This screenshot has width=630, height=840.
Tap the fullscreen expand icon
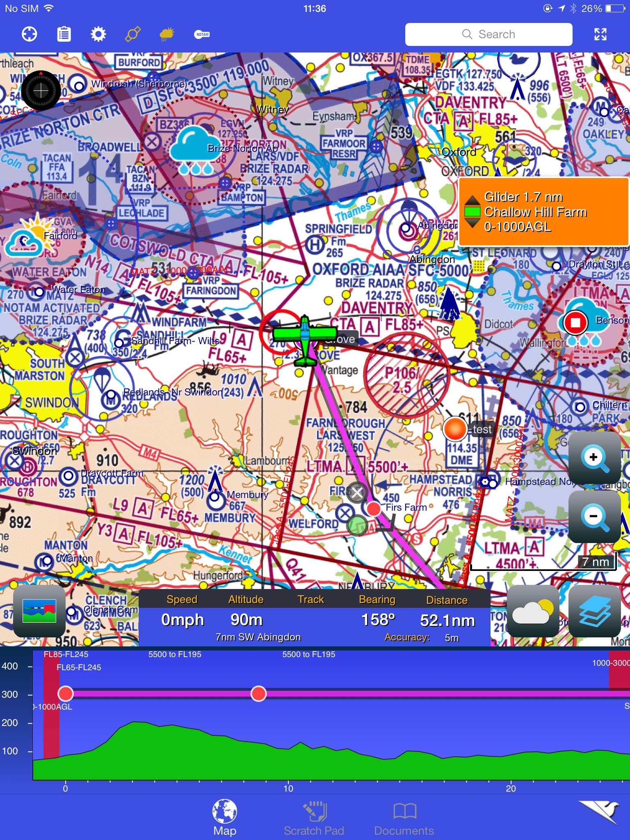[600, 34]
